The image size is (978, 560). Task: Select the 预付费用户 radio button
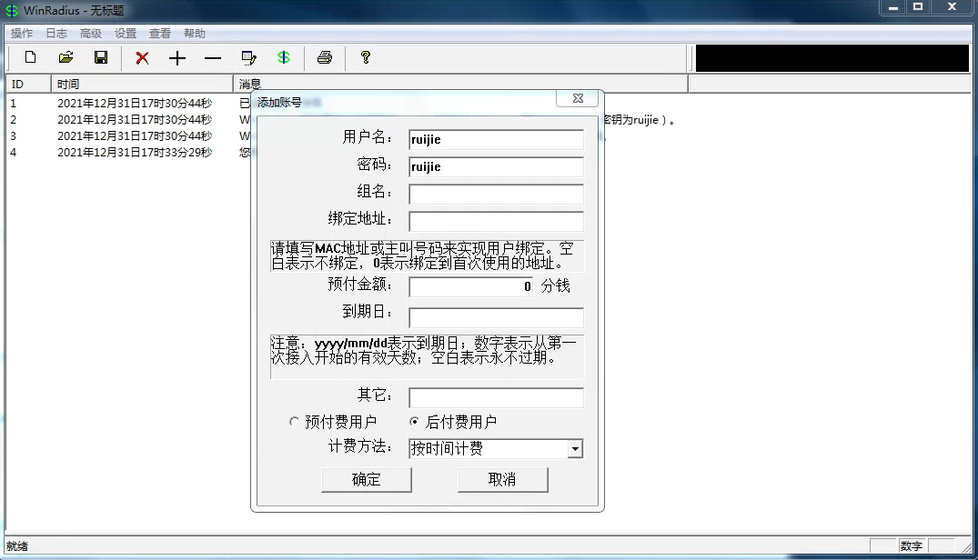pyautogui.click(x=294, y=422)
